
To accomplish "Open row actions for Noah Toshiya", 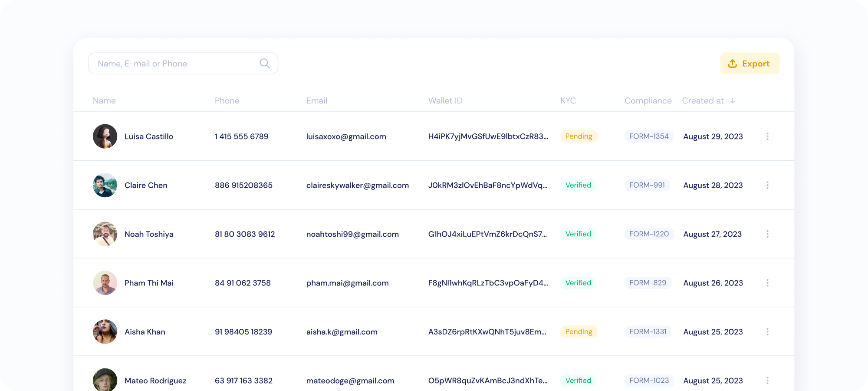I will tap(767, 234).
